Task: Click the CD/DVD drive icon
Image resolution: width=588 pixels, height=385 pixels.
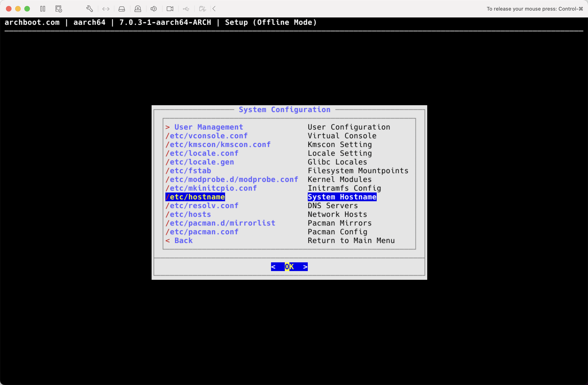Action: pos(138,9)
